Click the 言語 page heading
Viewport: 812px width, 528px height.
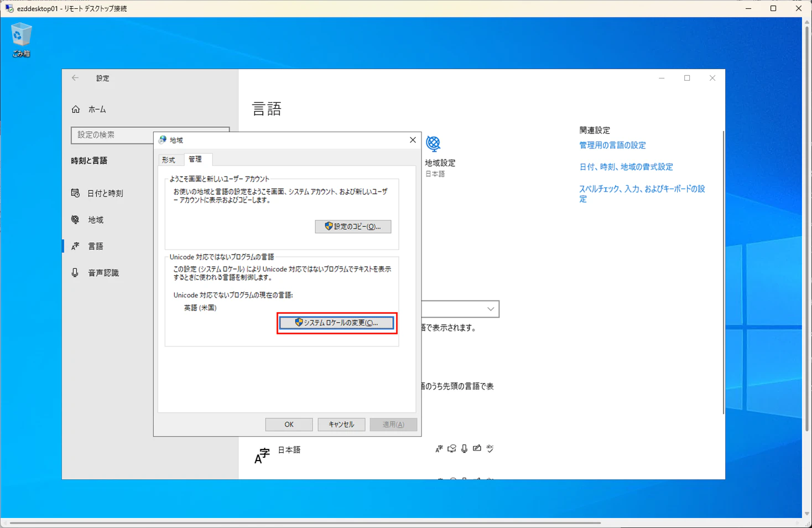(x=267, y=108)
